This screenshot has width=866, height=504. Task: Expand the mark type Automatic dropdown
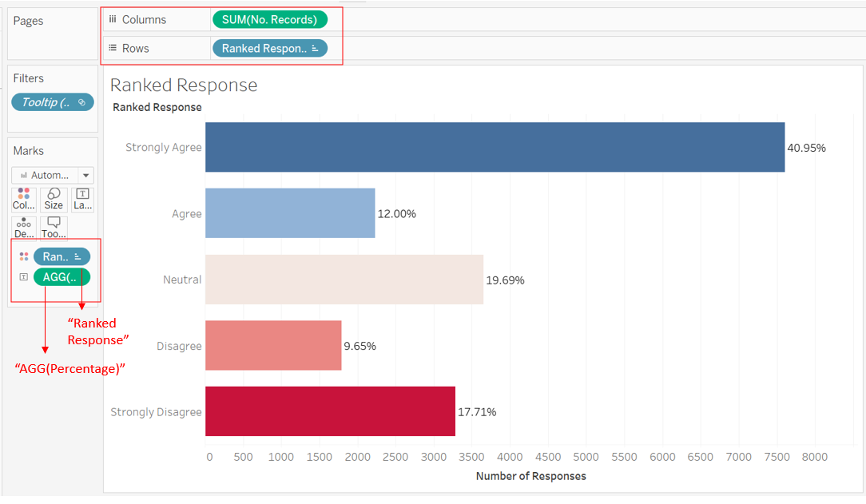pyautogui.click(x=53, y=175)
